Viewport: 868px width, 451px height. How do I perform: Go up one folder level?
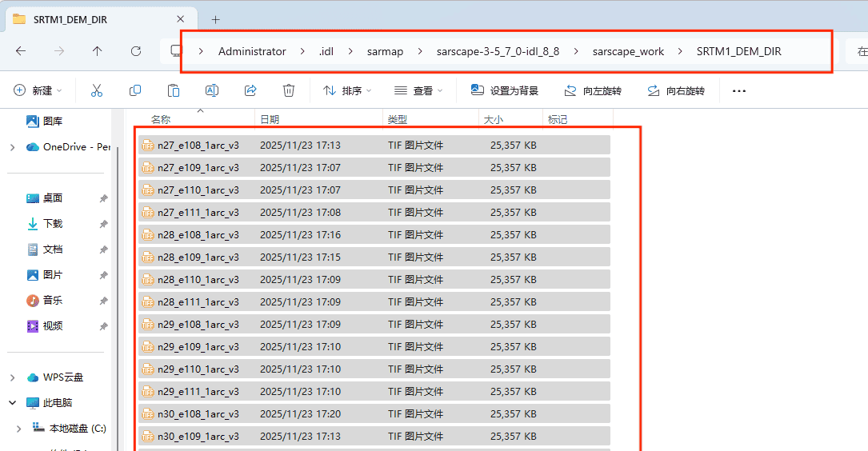tap(98, 51)
